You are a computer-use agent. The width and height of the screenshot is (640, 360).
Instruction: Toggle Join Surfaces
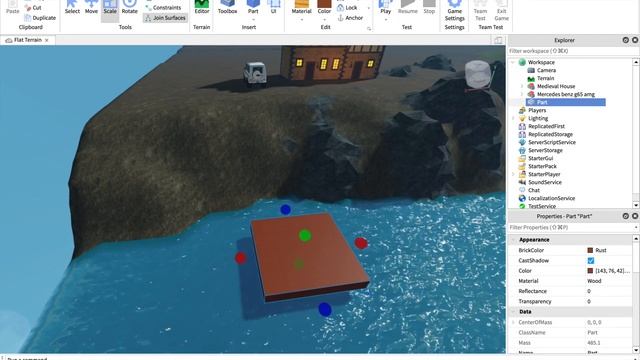click(x=165, y=18)
